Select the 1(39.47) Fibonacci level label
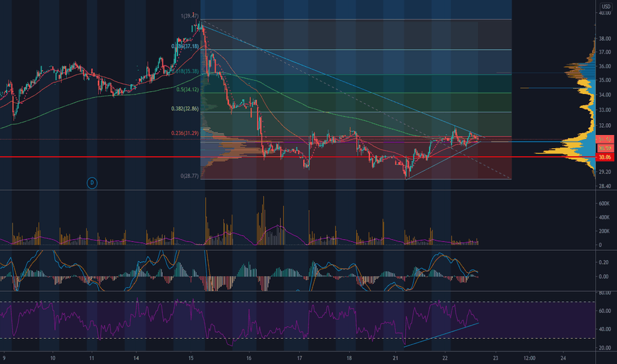 coord(189,16)
